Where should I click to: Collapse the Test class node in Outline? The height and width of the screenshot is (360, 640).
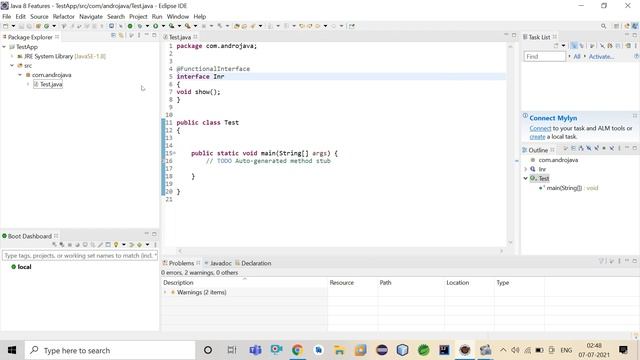[x=526, y=178]
